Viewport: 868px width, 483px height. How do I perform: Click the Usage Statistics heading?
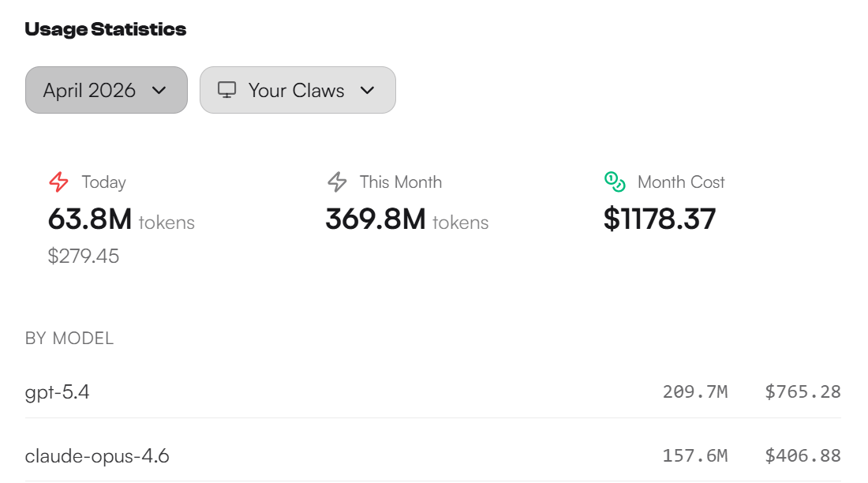106,30
